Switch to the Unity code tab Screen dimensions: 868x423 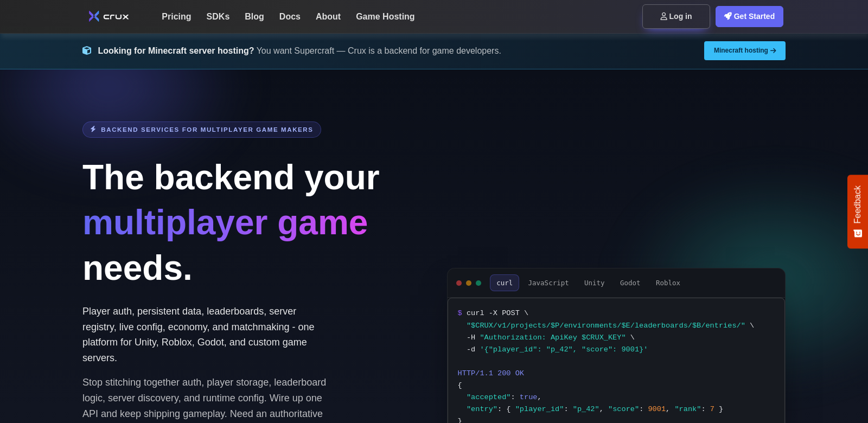(x=594, y=283)
